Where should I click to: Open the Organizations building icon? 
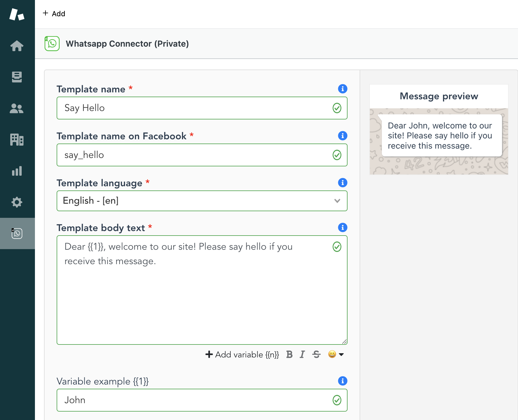click(17, 140)
